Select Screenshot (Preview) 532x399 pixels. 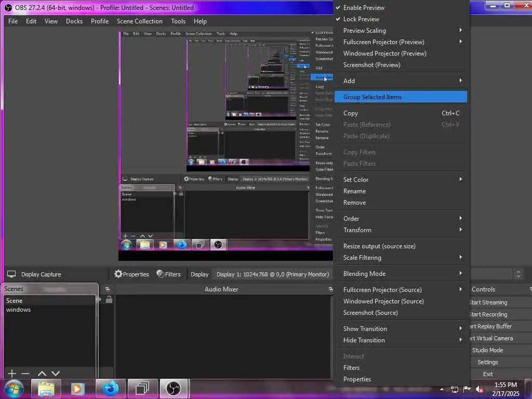401,65
